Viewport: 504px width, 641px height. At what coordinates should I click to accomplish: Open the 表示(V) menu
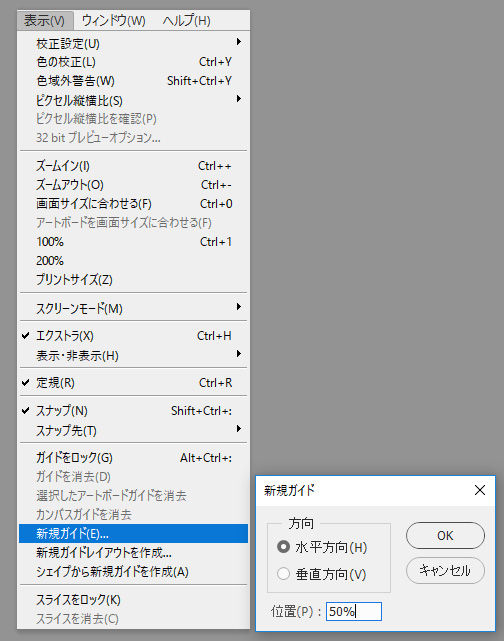[x=45, y=20]
